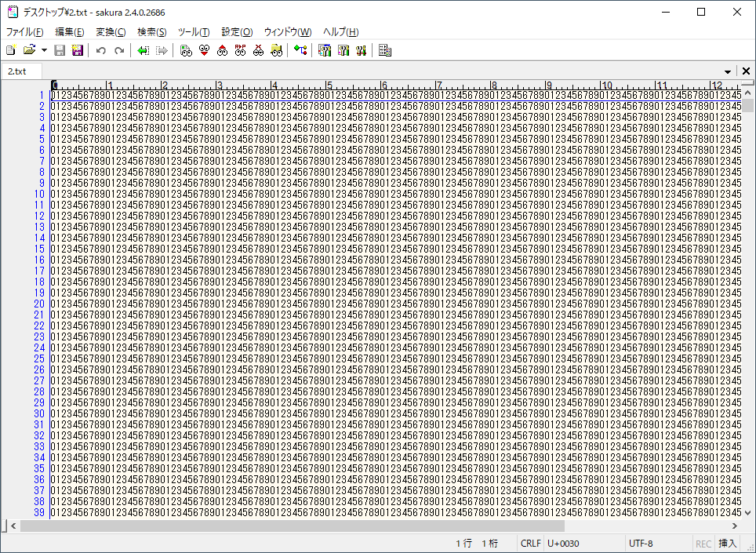The image size is (756, 553).
Task: Click the horizontal scrollbar thumb
Action: (293, 526)
